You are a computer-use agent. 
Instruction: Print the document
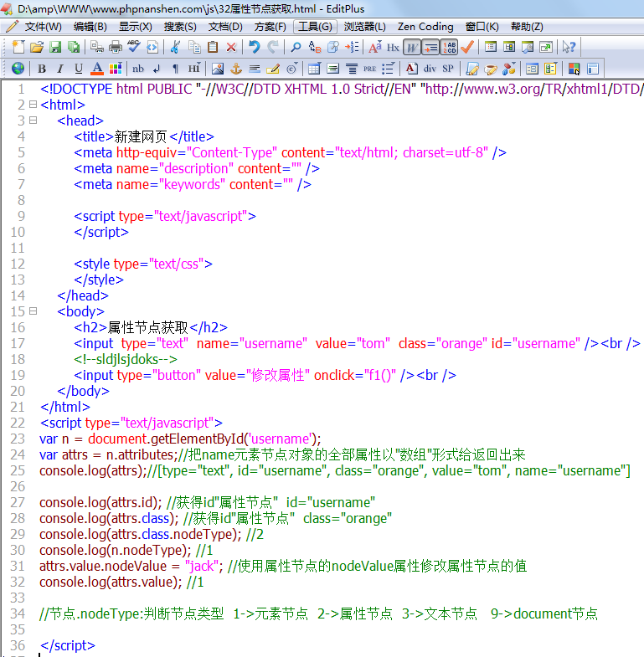click(x=116, y=47)
